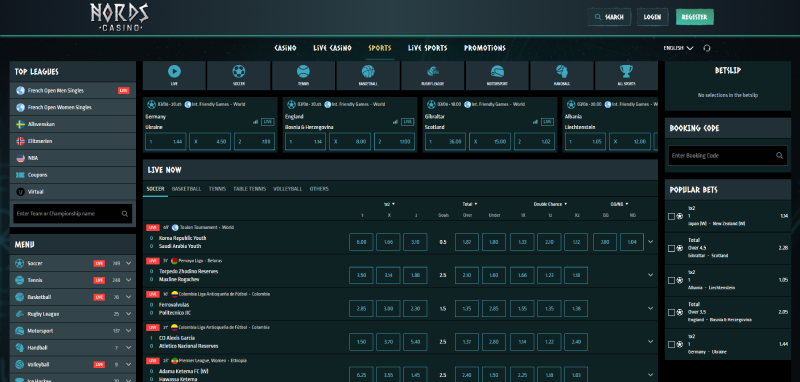This screenshot has width=800, height=382.
Task: Select draw odds 8.00 for England match
Action: tap(350, 142)
